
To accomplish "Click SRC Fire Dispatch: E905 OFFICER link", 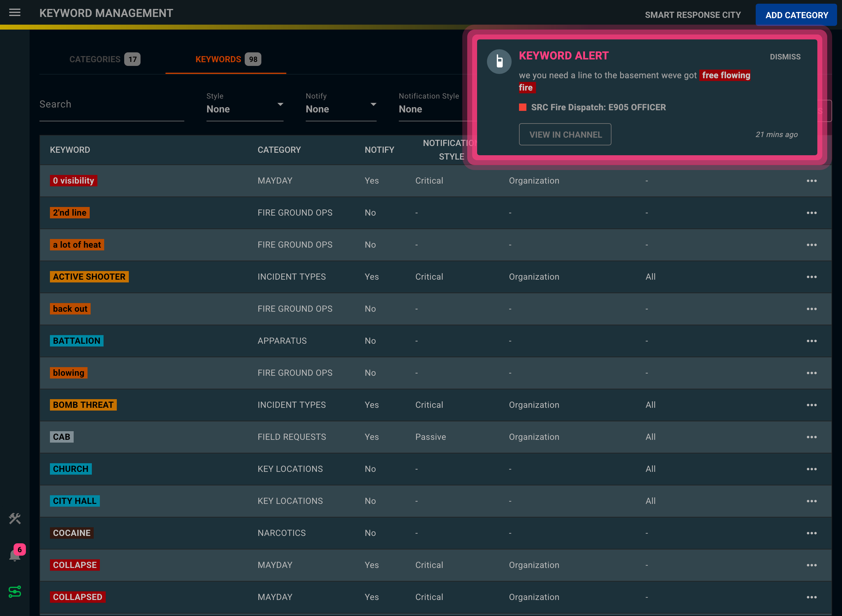I will (x=598, y=107).
